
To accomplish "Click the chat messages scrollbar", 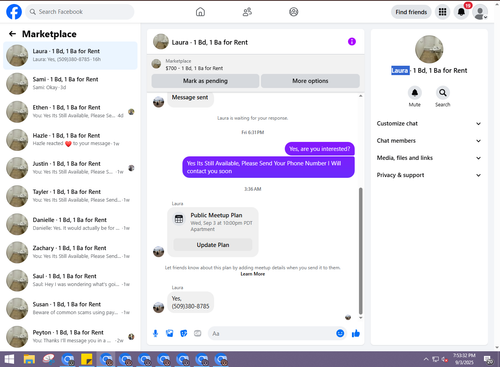I will tap(360, 251).
